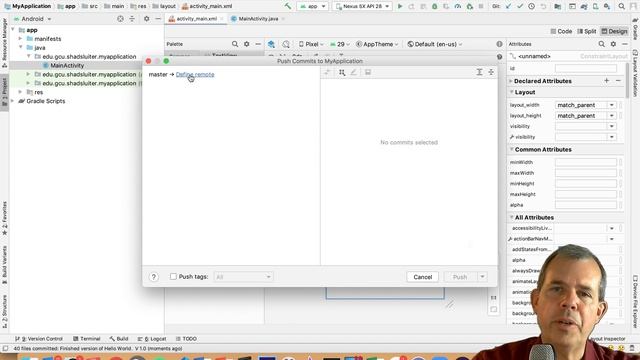Image resolution: width=640 pixels, height=360 pixels.
Task: Click the project panel collapse-all icon
Action: [132, 19]
